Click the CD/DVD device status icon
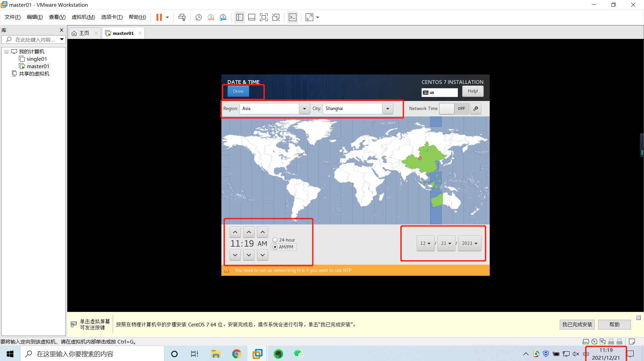Viewport: 644px width, 361px height. tap(594, 342)
